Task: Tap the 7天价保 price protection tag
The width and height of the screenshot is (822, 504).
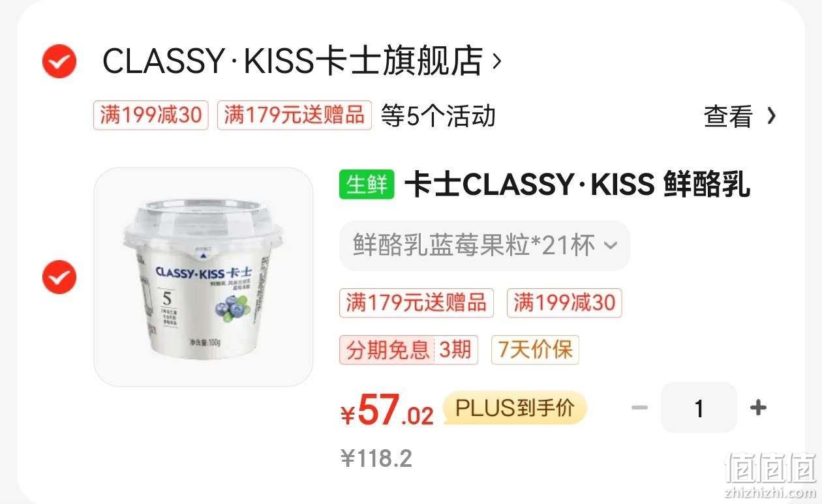Action: click(535, 350)
